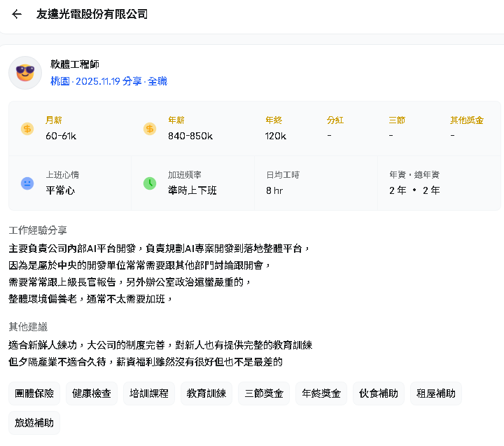
Task: Select the 教育訓練 benefit tag
Action: coord(206,393)
